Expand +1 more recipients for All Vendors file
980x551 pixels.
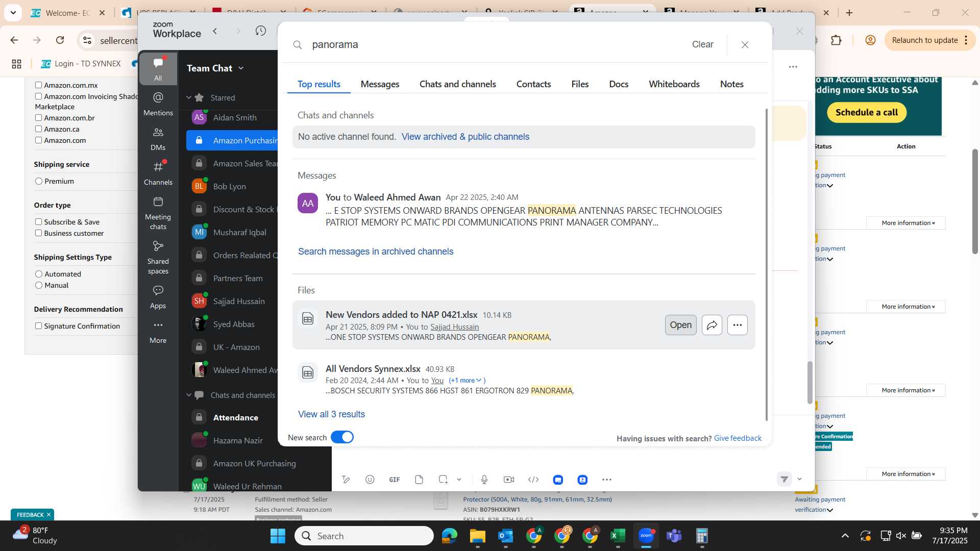pyautogui.click(x=467, y=381)
